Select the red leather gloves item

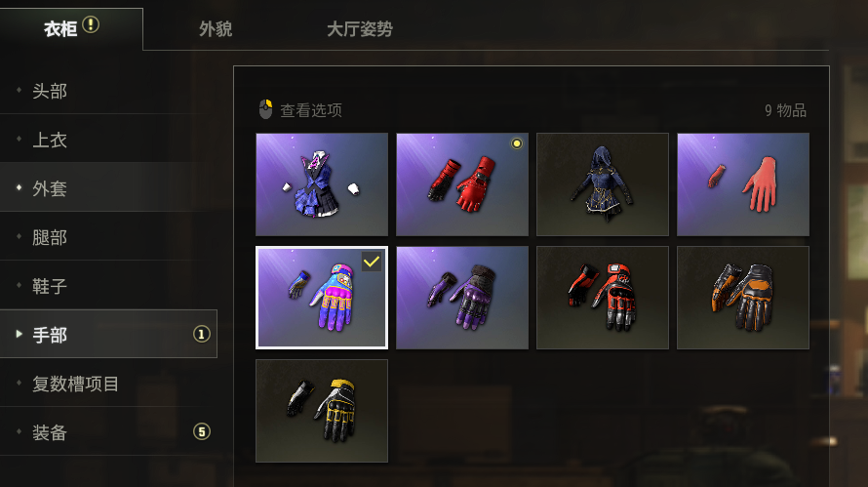click(x=462, y=184)
